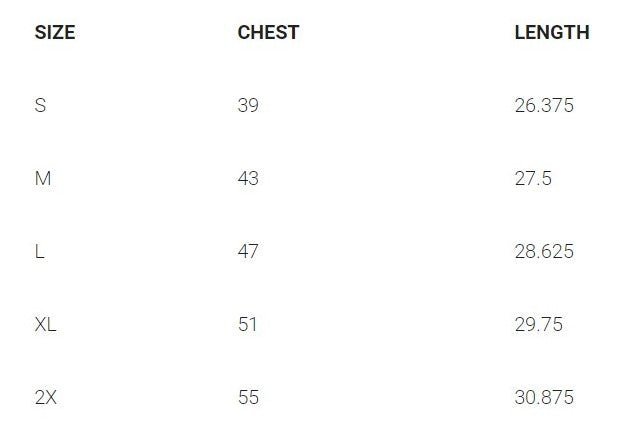Click length value 27.5

[x=533, y=178]
